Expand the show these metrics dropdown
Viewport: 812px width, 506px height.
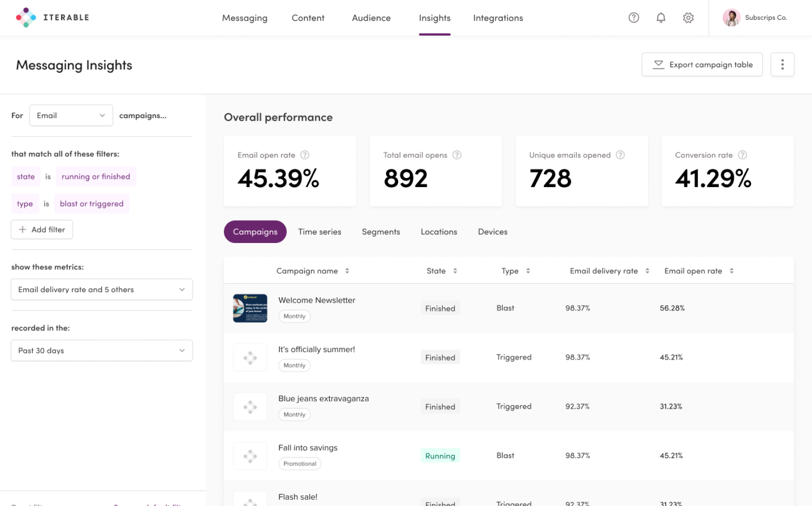pyautogui.click(x=102, y=290)
